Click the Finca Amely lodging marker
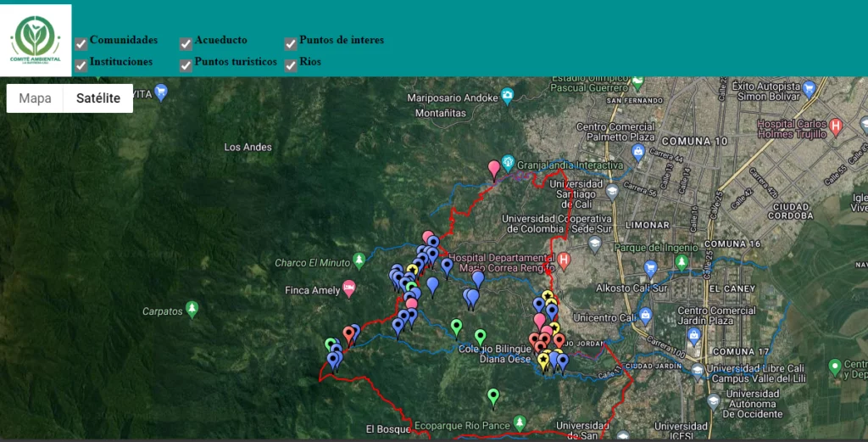 tap(348, 288)
